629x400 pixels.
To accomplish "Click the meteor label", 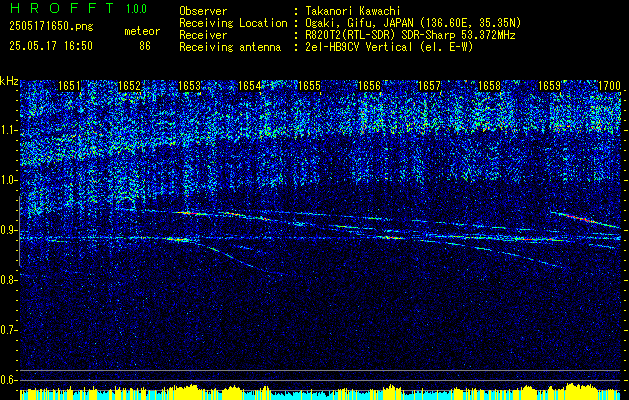I will 142,31.
